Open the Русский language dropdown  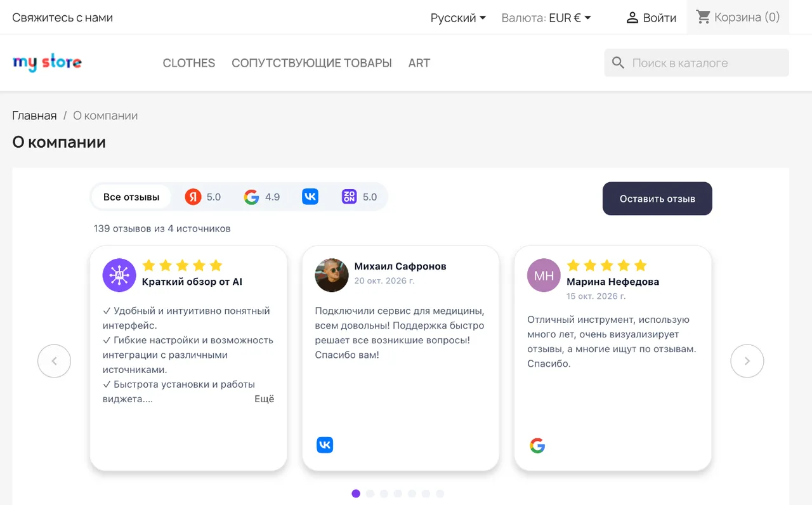point(458,18)
